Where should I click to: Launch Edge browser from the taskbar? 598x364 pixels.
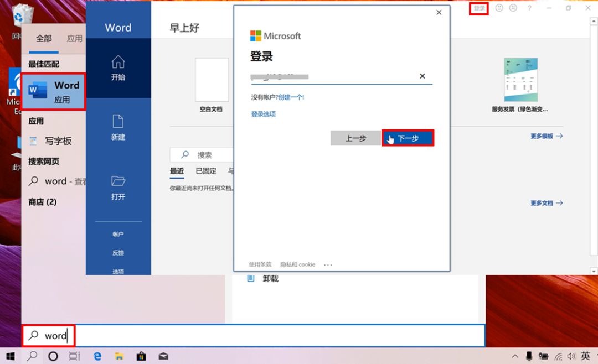(x=97, y=356)
